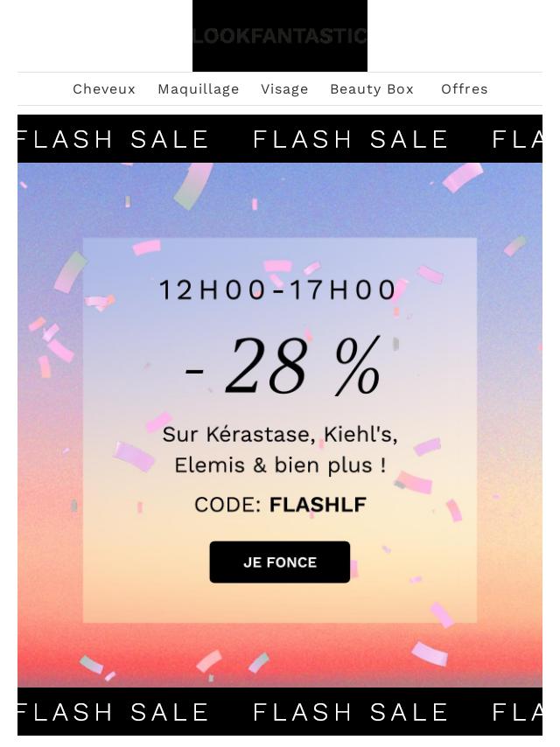Click the translucent promo card below JE FONCE

coord(280,604)
